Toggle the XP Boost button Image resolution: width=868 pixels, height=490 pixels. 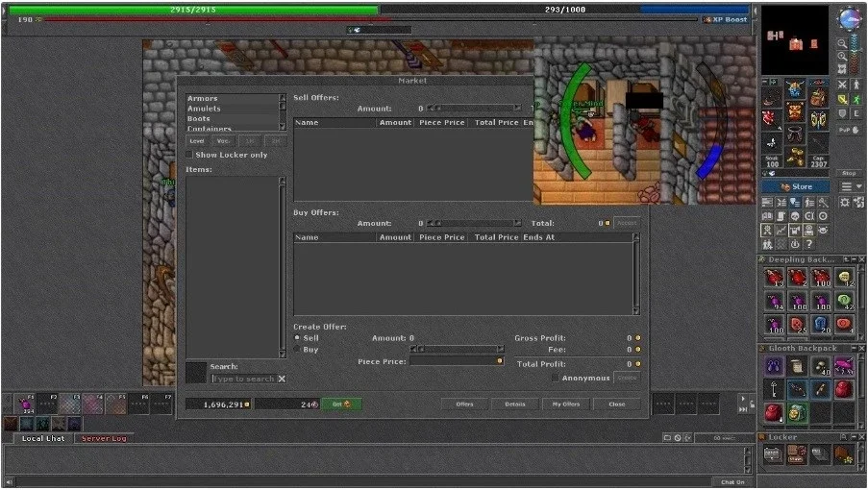[726, 19]
